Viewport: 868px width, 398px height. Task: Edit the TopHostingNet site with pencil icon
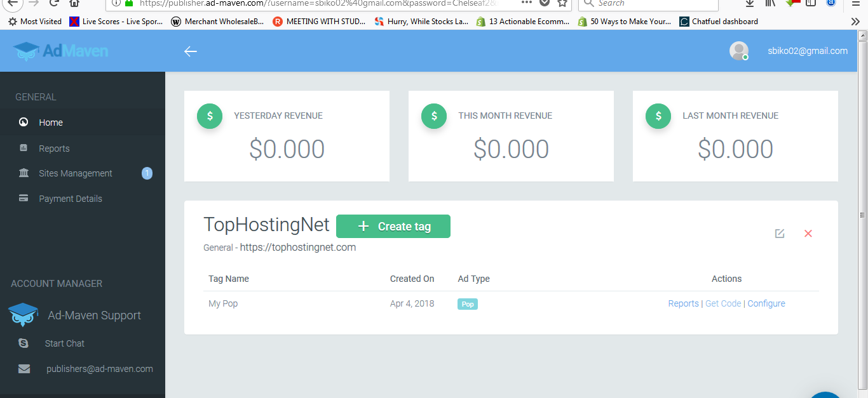coord(780,234)
